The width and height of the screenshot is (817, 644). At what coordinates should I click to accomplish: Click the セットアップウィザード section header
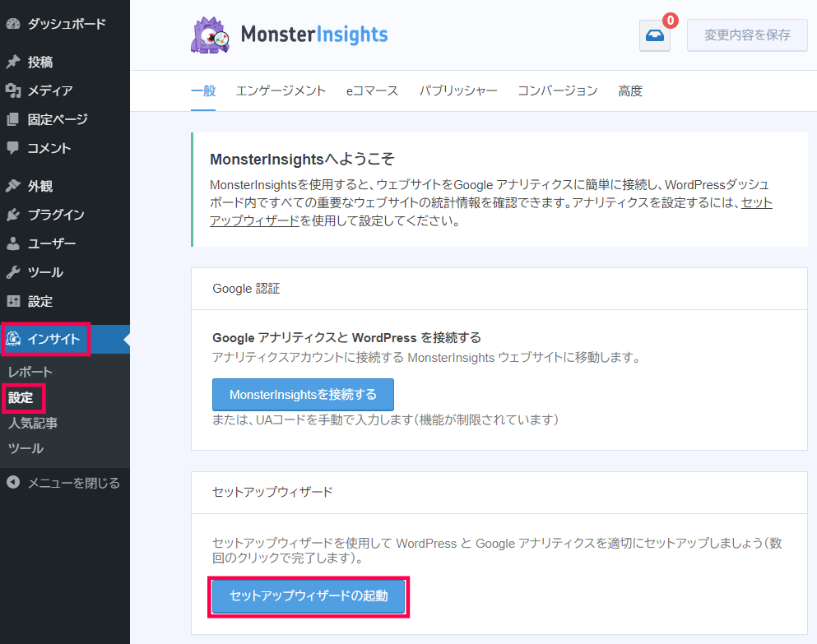(272, 492)
